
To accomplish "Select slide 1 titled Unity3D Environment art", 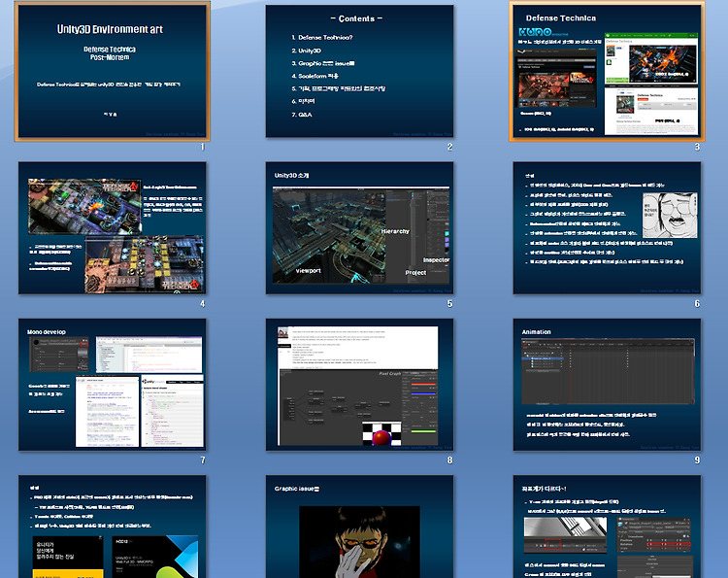I will 112,71.
